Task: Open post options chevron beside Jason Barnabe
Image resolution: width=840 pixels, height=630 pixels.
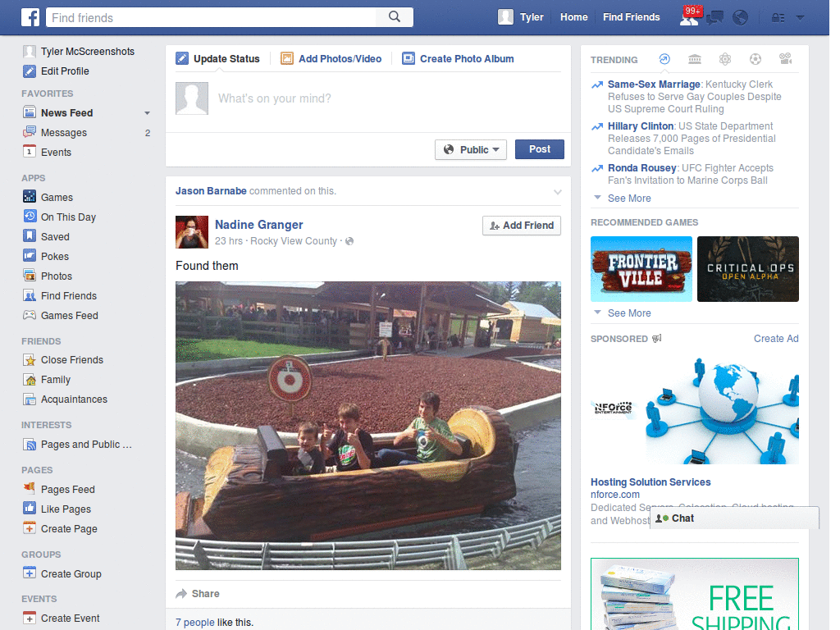Action: pyautogui.click(x=557, y=192)
